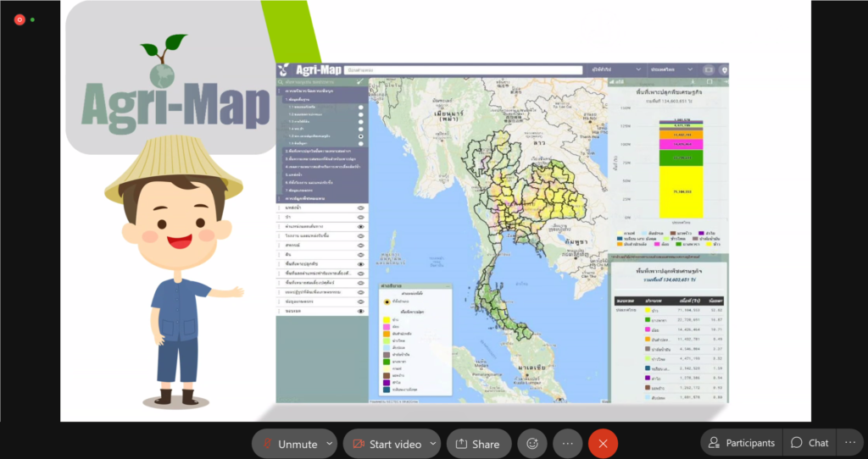Toggle eye for ข้อมูลเกษตรกร layer

pyautogui.click(x=360, y=302)
